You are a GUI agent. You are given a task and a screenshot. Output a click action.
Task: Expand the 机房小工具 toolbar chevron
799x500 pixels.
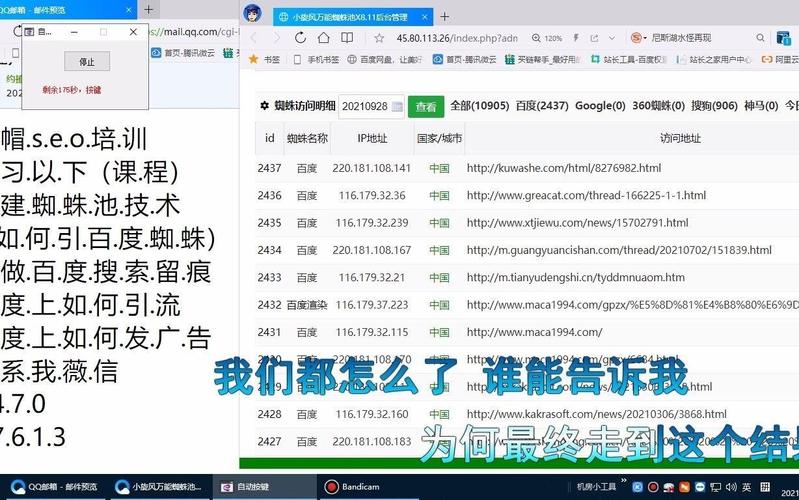[623, 481]
